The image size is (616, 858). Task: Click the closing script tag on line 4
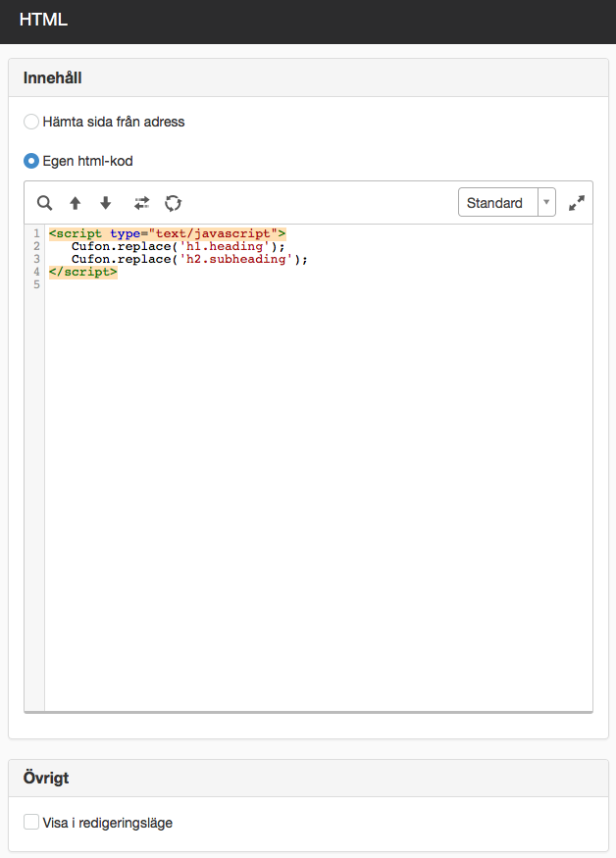point(82,272)
